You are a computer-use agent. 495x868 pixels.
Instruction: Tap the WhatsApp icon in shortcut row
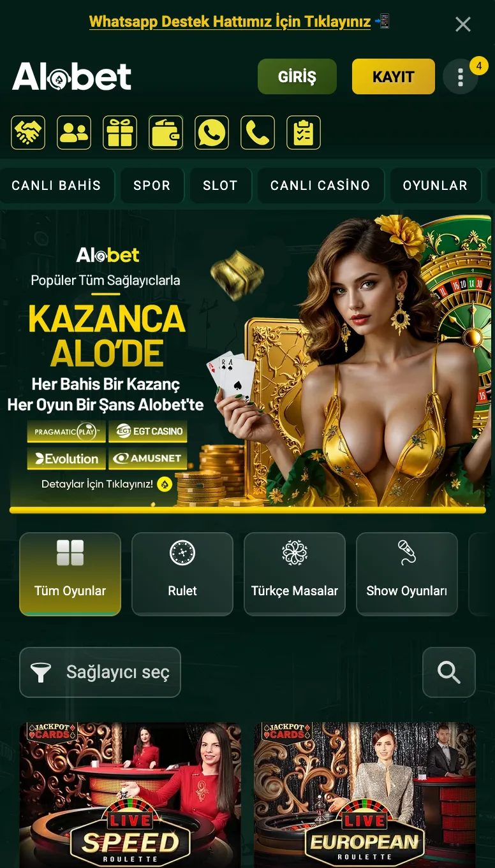tap(212, 133)
